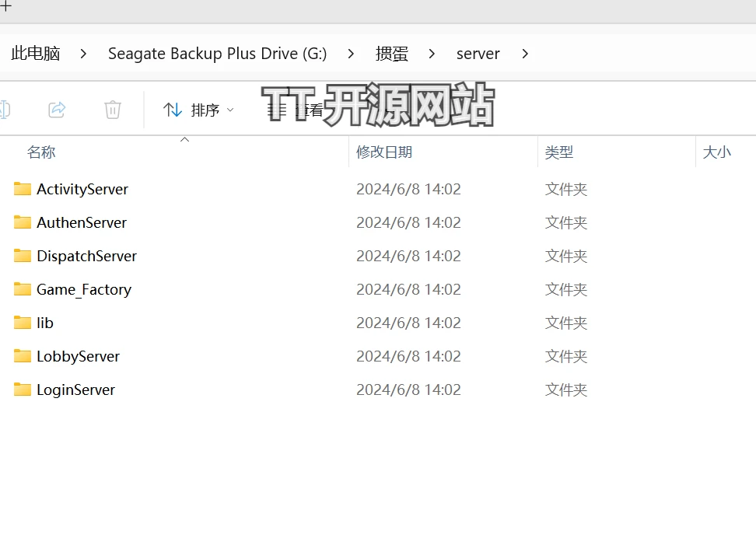Screen dimensions: 756x538
Task: Click the 文件夹 type of DispatchServer
Action: [566, 256]
